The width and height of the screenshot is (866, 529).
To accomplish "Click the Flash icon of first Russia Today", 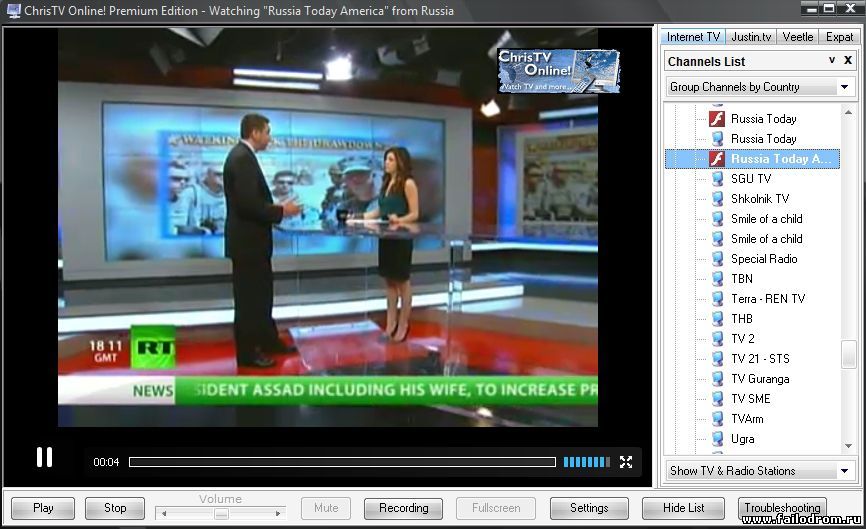I will click(717, 119).
